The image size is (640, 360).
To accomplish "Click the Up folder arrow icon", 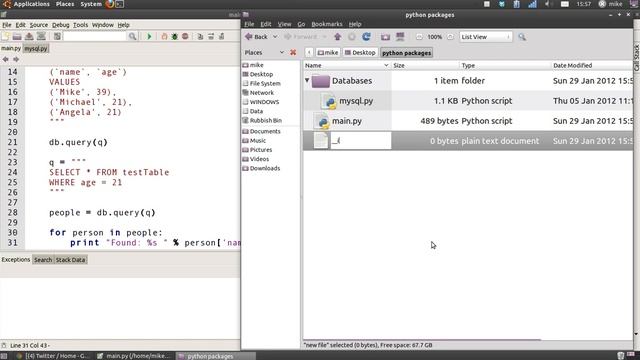I will [337, 37].
